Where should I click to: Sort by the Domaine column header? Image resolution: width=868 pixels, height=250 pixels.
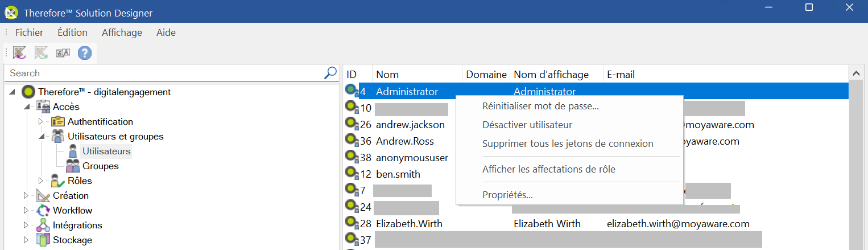(486, 74)
